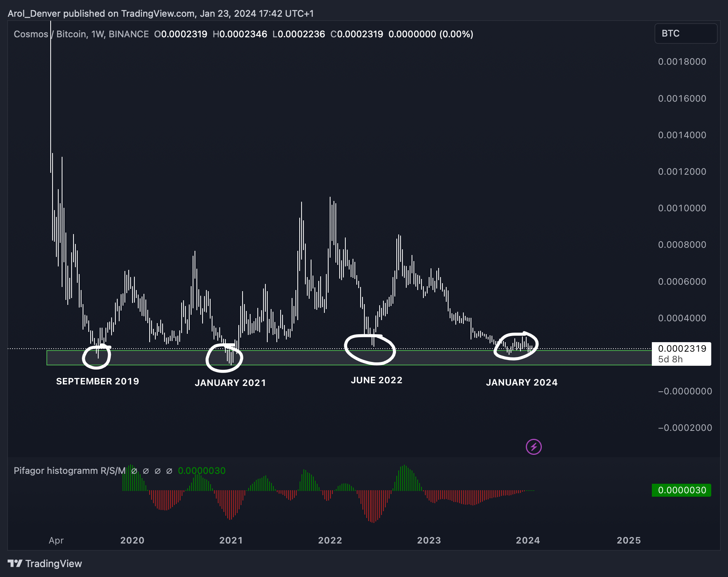Viewport: 728px width, 577px height.
Task: Click the 5d 8h bar countdown label
Action: [x=670, y=359]
